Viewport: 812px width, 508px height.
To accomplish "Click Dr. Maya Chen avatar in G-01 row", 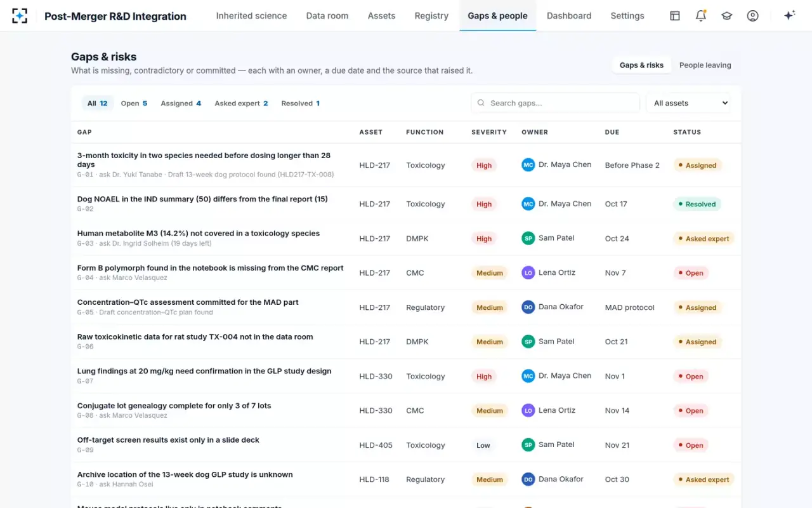I will (x=528, y=165).
